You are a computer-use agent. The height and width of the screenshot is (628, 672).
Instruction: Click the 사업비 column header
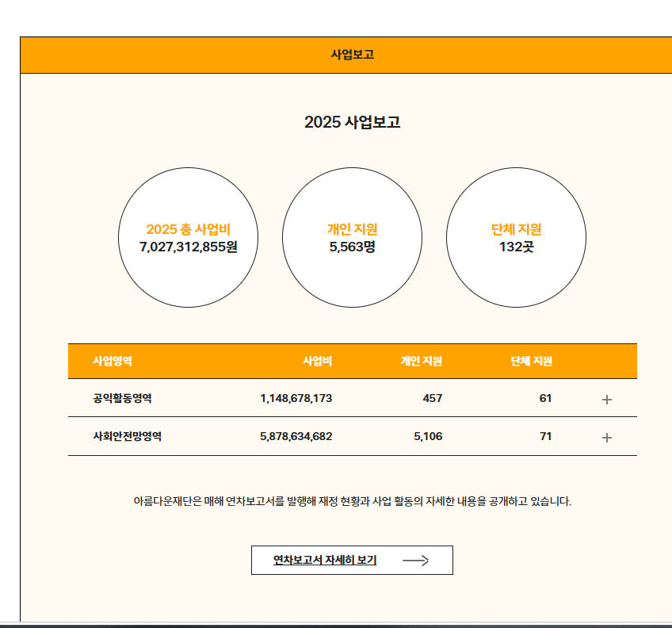[317, 361]
